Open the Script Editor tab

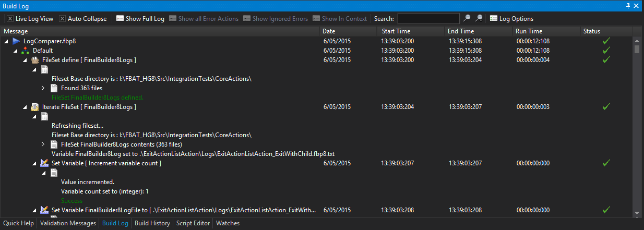tap(193, 223)
